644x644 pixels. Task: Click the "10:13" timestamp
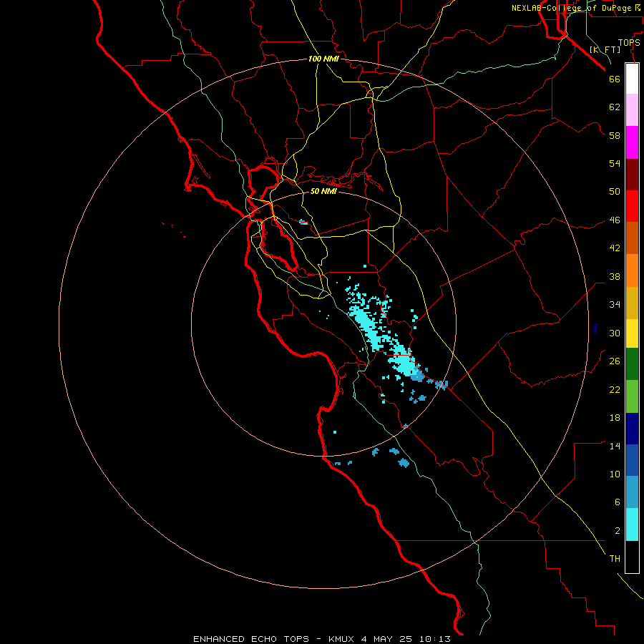pyautogui.click(x=435, y=639)
